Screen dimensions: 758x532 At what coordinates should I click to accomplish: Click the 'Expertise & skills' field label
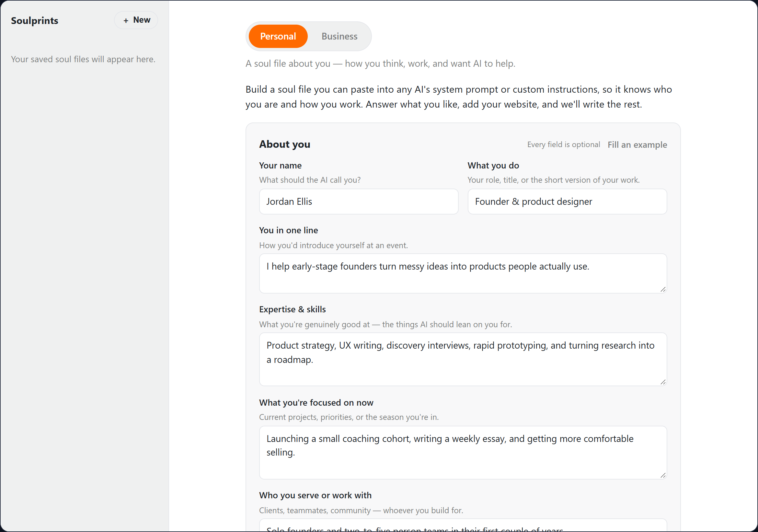(293, 309)
